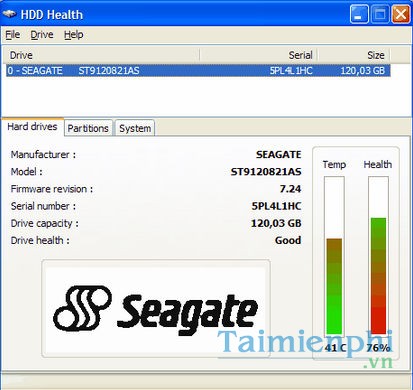Sort the list by Drive column header
The height and width of the screenshot is (390, 413).
(x=102, y=55)
